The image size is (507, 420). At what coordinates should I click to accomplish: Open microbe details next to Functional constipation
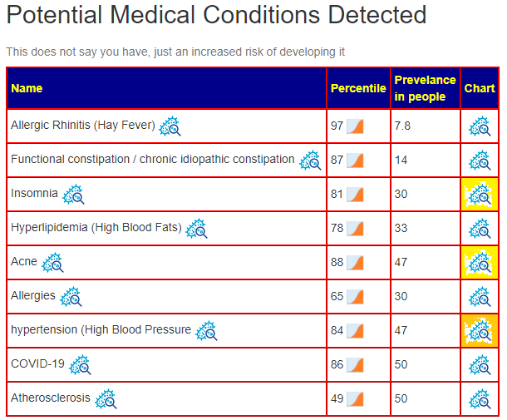coord(310,161)
